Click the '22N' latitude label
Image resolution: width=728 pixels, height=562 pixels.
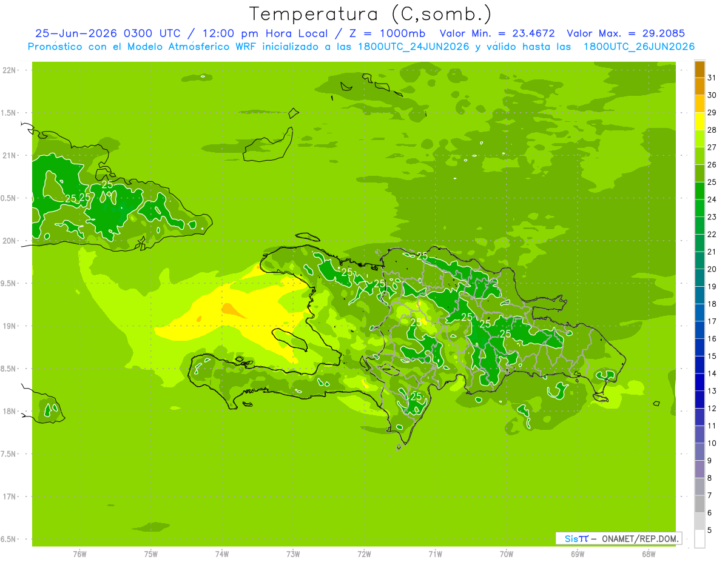9,70
